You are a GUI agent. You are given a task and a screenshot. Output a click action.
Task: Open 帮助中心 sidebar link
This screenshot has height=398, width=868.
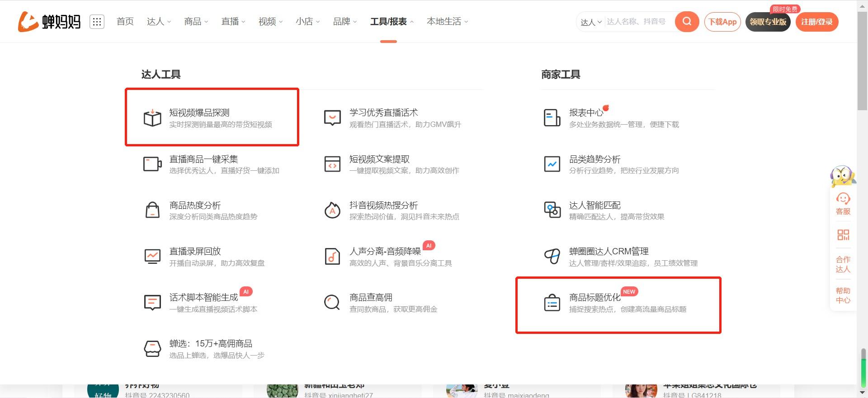tap(843, 295)
